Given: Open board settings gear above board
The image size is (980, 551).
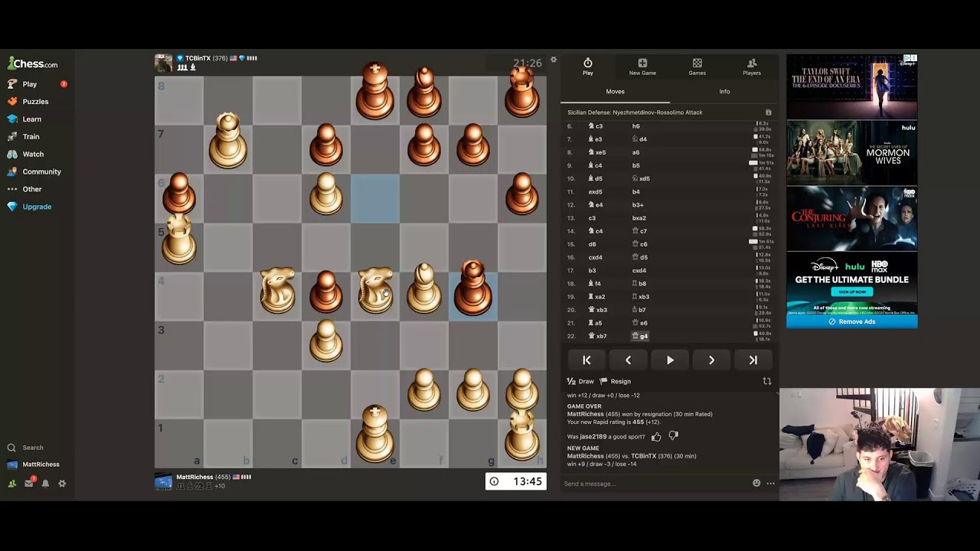Looking at the screenshot, I should point(554,60).
